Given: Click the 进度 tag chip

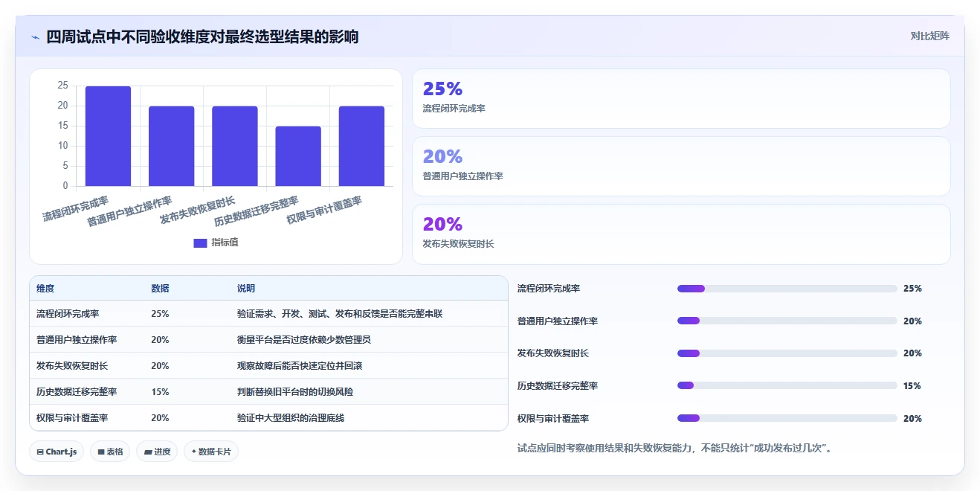Looking at the screenshot, I should point(157,452).
